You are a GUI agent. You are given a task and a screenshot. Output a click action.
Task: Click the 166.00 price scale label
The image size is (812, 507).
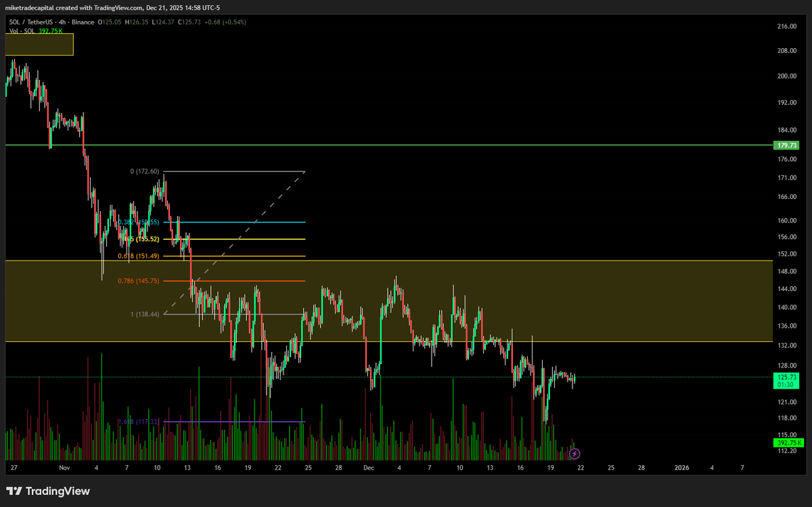pyautogui.click(x=788, y=197)
